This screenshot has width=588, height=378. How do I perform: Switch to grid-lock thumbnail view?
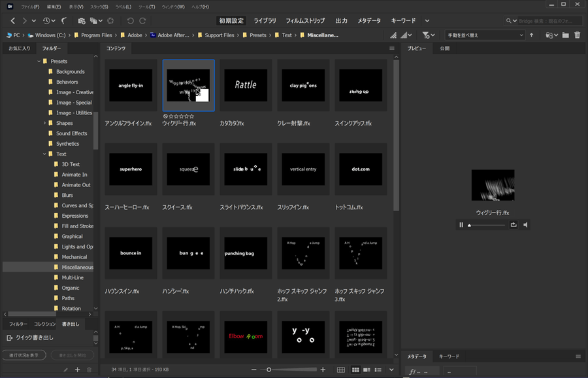(x=340, y=370)
